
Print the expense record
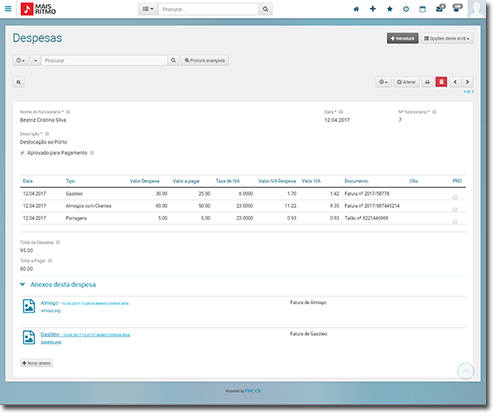(427, 82)
